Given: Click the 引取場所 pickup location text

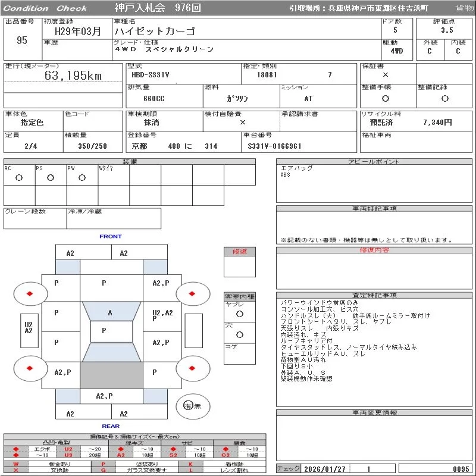Looking at the screenshot, I should click(359, 8).
